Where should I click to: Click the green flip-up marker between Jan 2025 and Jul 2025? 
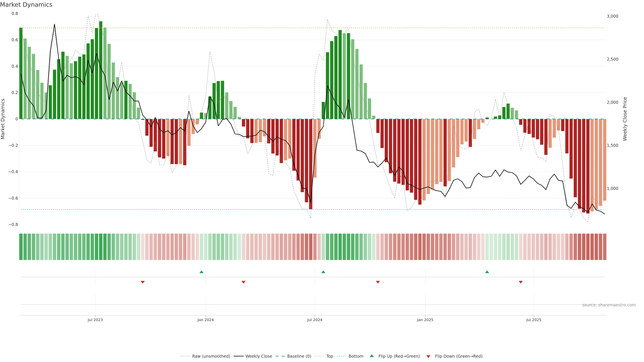pos(487,272)
